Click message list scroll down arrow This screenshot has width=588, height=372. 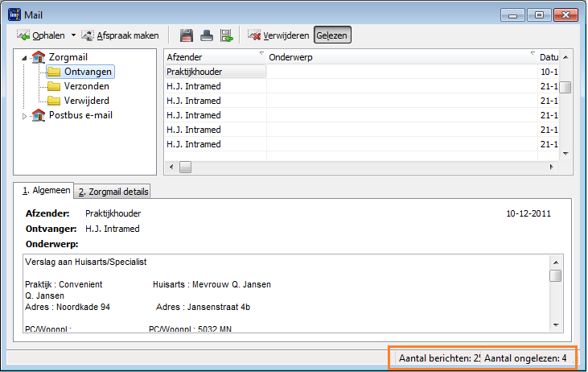(x=565, y=154)
